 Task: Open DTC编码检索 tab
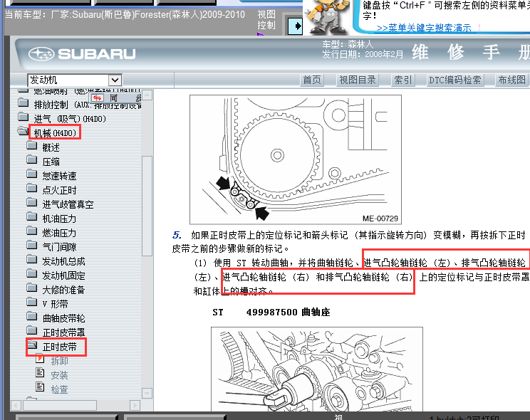coord(454,80)
